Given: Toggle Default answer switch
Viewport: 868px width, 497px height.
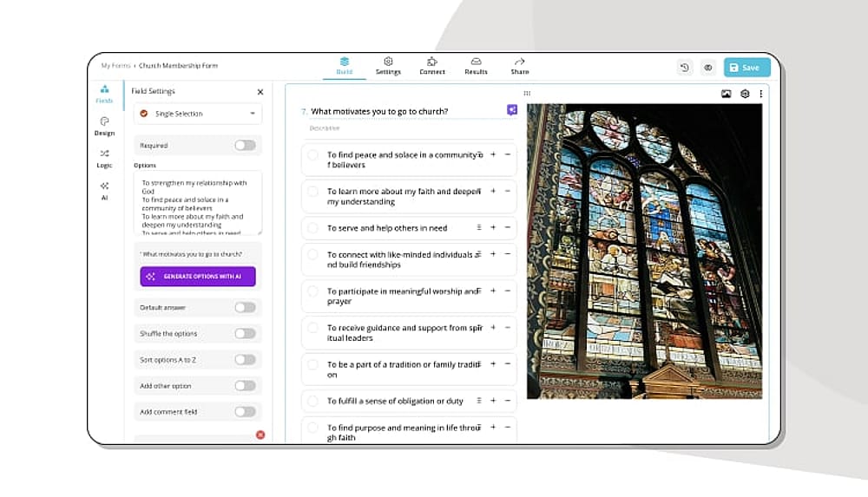Looking at the screenshot, I should [245, 307].
